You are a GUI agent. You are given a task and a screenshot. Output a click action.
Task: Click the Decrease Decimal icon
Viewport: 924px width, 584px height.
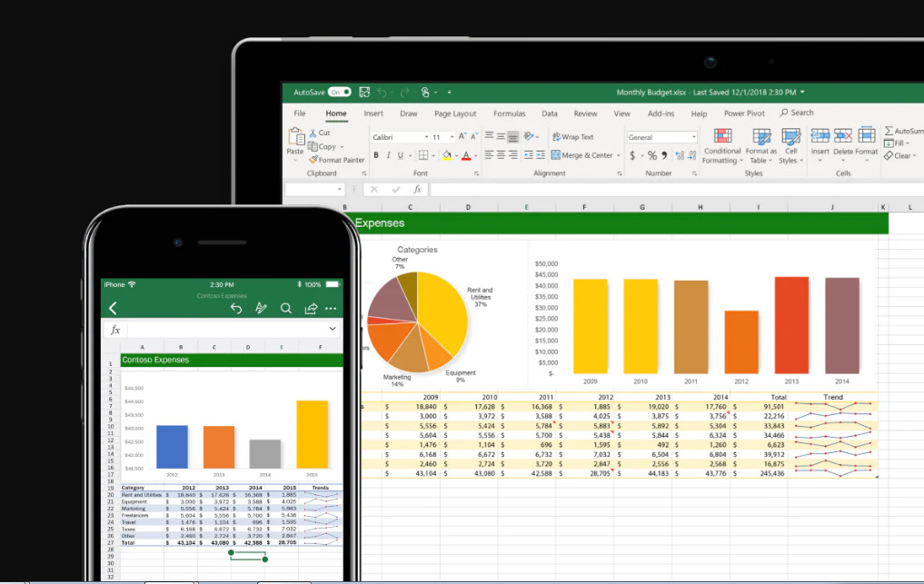tap(692, 155)
